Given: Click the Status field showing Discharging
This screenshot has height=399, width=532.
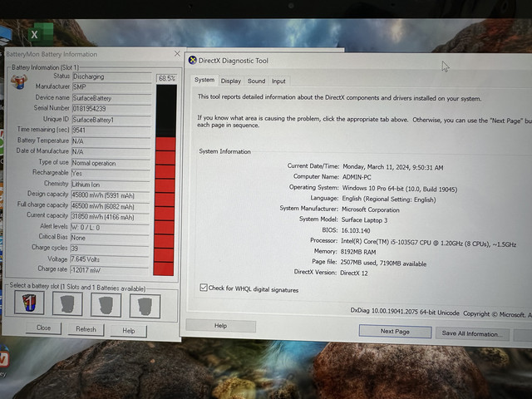Looking at the screenshot, I should [x=111, y=76].
